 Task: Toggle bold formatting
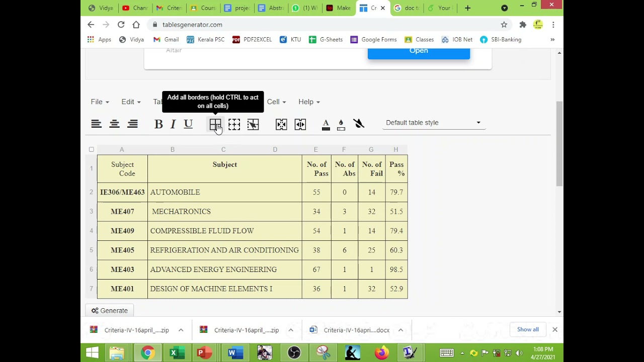pos(158,124)
